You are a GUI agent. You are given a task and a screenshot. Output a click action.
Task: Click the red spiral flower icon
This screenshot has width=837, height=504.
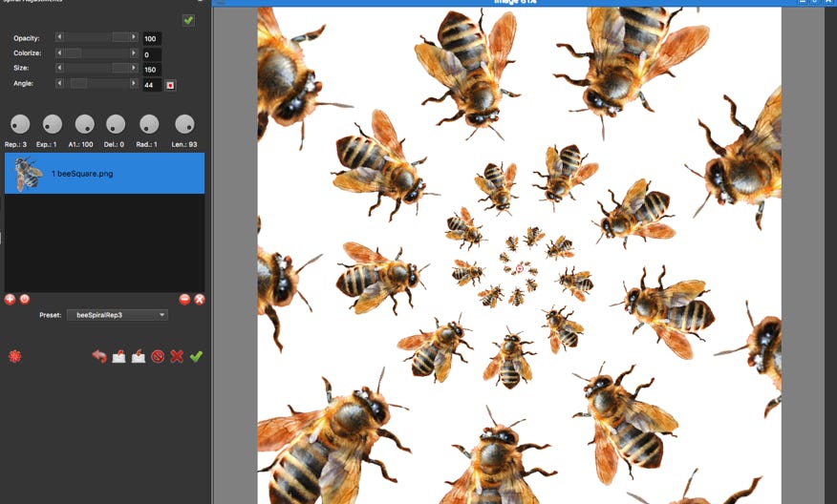pos(15,356)
